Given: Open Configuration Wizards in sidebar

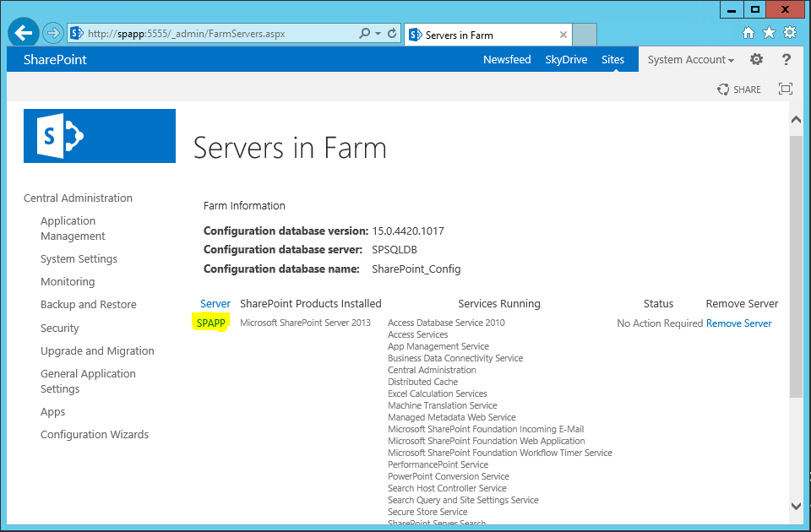Looking at the screenshot, I should 95,434.
